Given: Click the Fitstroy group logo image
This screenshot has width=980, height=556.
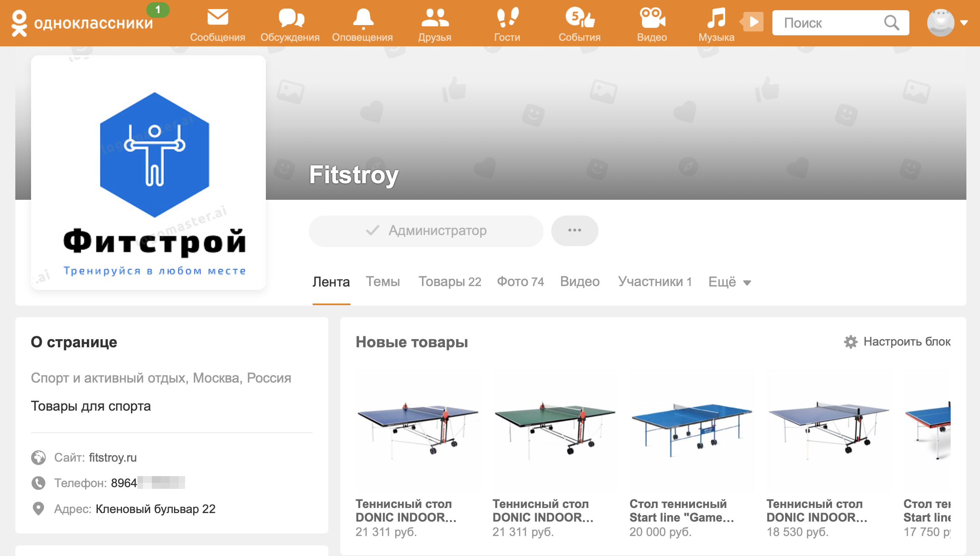Looking at the screenshot, I should [148, 173].
